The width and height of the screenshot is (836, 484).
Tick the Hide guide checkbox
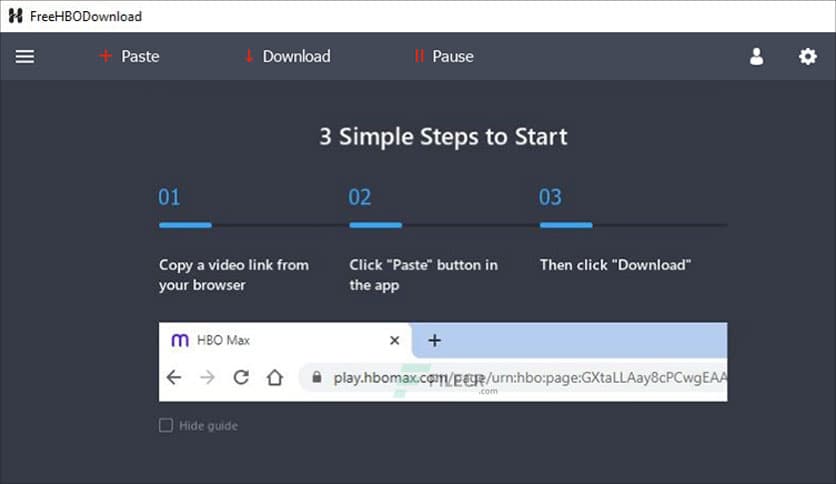166,425
